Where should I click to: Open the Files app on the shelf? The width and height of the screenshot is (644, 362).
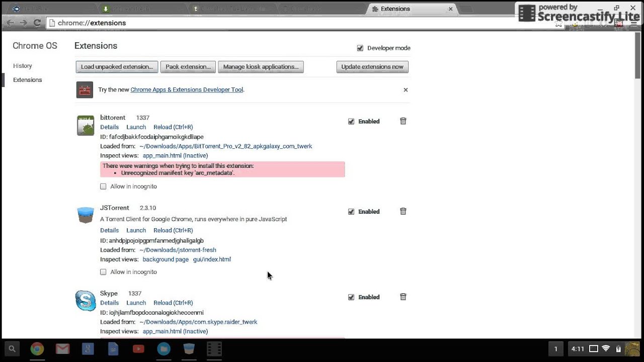point(164,349)
